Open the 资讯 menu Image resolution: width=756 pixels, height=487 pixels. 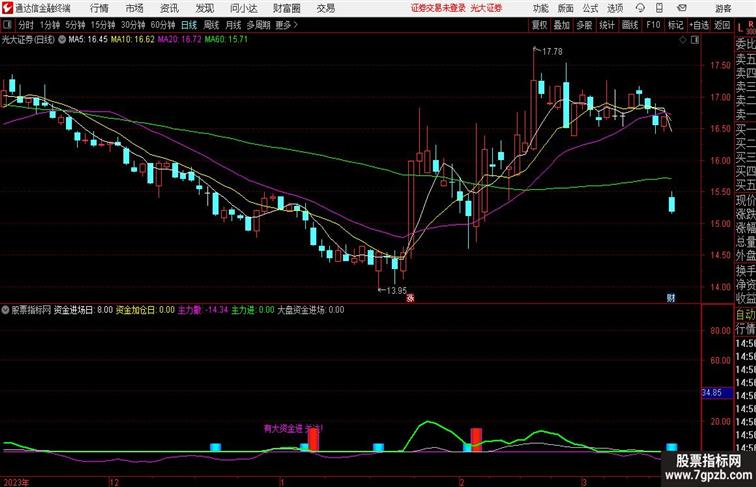coord(169,8)
